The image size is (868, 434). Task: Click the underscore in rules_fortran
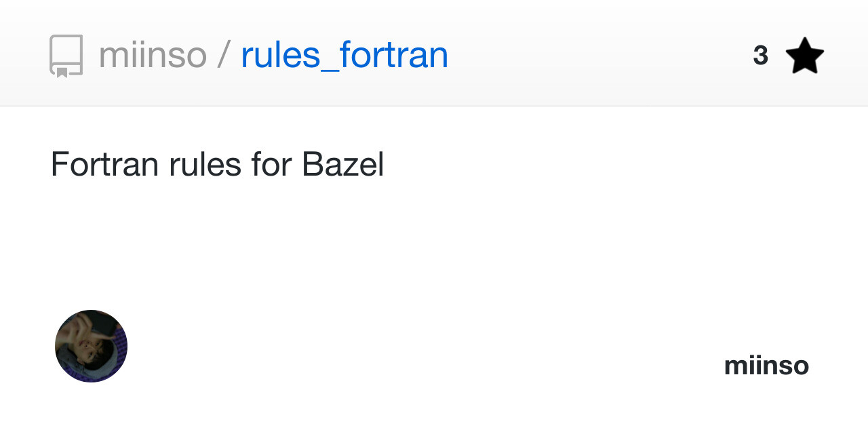click(x=330, y=68)
